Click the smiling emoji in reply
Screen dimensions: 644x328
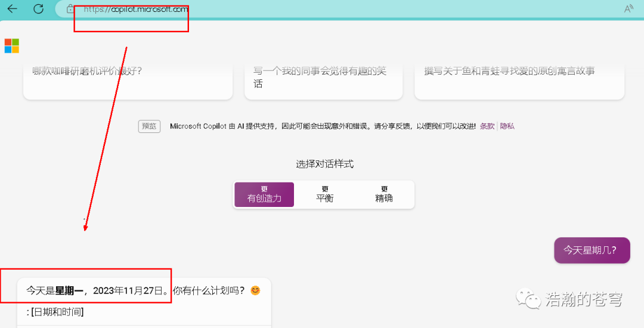[255, 290]
